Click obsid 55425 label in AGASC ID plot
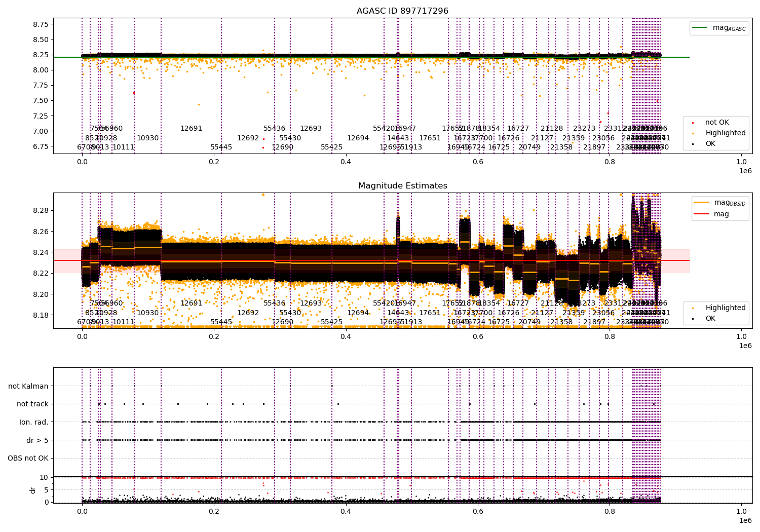760x532 pixels. tap(332, 147)
